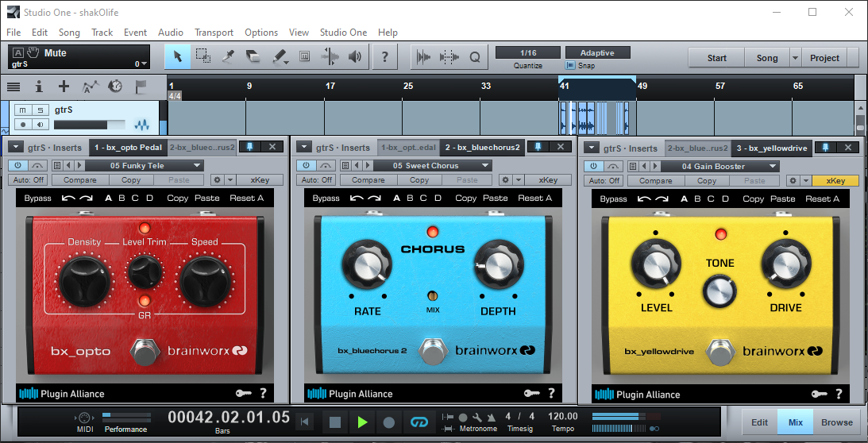Solo the gtrS track

40,110
